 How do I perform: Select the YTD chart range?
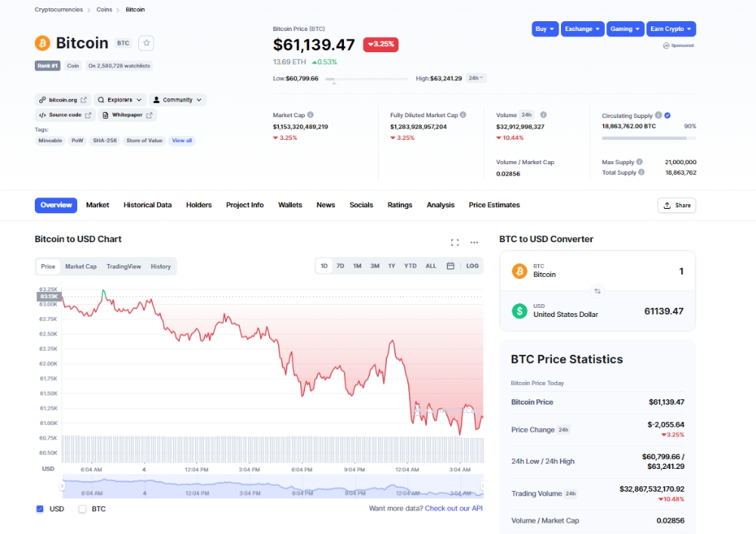(411, 265)
